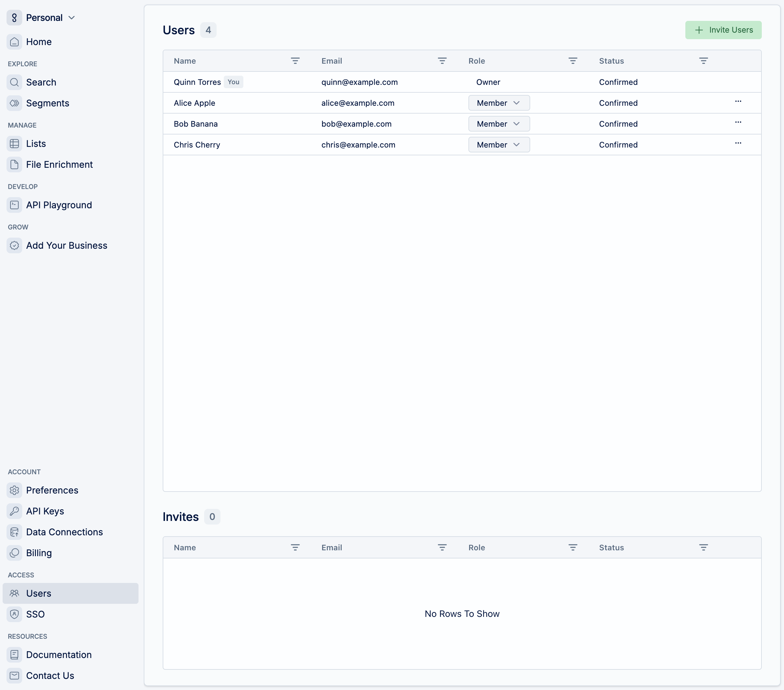Open the Role column filter in Users table
Screen dimensions: 784x690
(572, 61)
